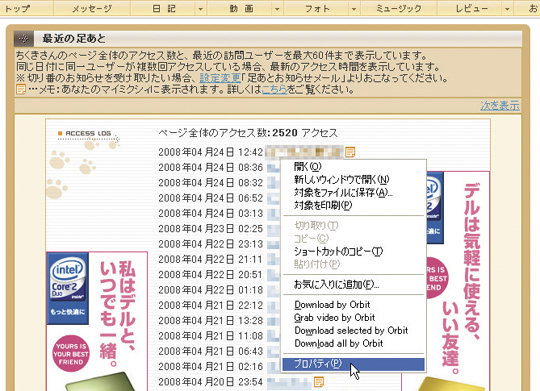The image size is (540, 391).
Task: Click pink デルは気軽に使える、いい友達。 ad text
Action: tap(462, 279)
